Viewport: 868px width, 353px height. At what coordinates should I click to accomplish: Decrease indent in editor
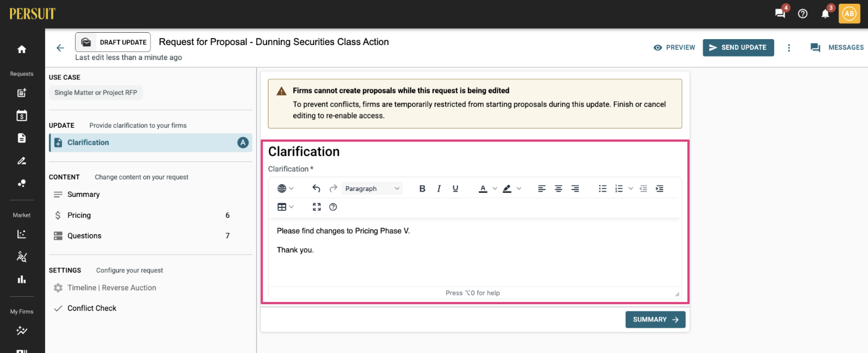point(643,188)
